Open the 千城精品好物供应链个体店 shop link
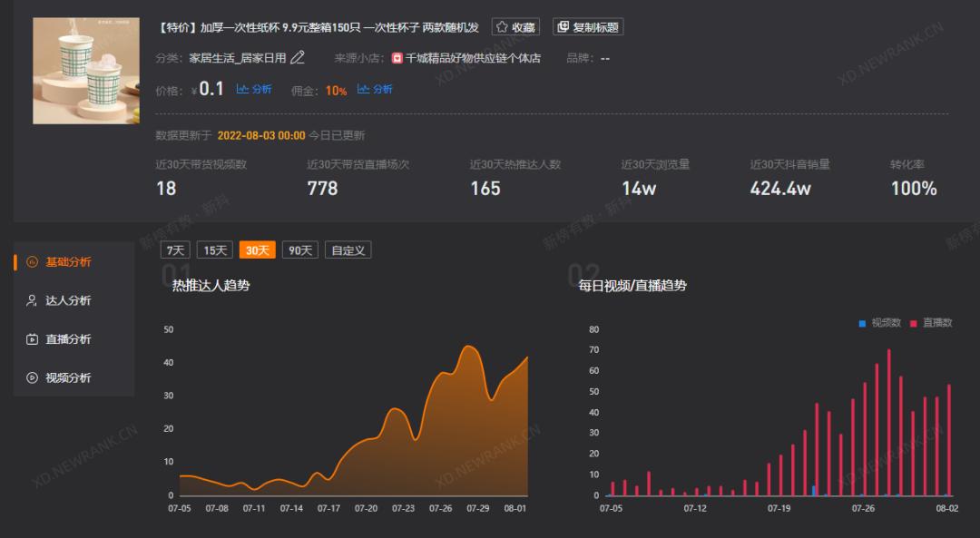980x538 pixels. coord(473,58)
